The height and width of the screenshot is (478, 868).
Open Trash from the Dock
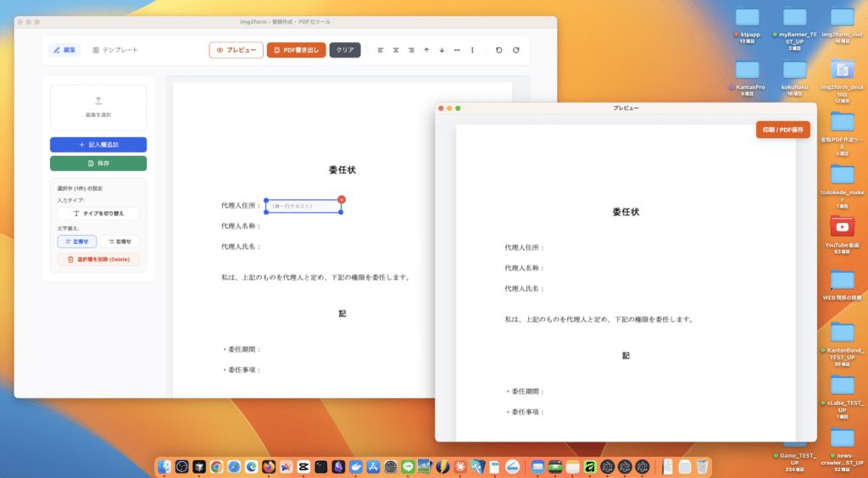(x=702, y=467)
